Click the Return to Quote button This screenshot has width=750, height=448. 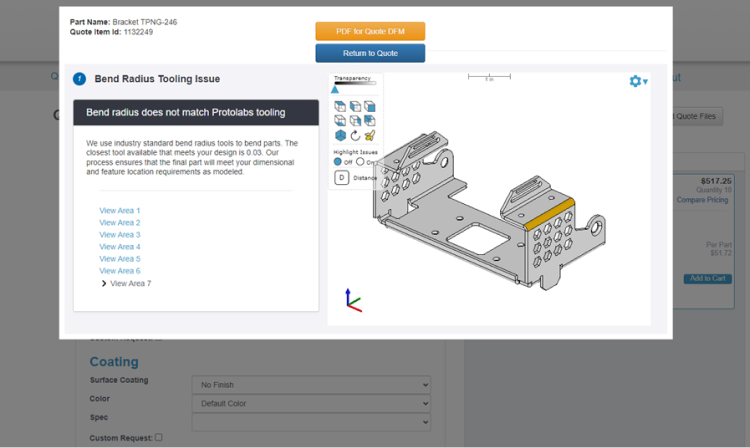pyautogui.click(x=370, y=53)
